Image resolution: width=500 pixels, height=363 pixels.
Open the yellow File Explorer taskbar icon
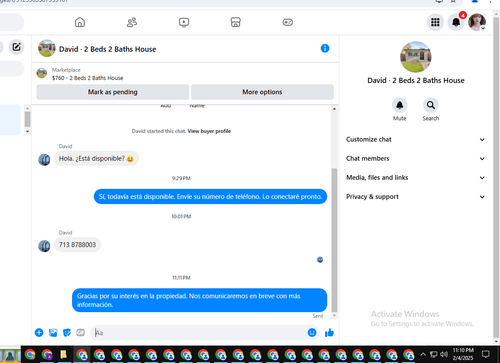[63, 354]
